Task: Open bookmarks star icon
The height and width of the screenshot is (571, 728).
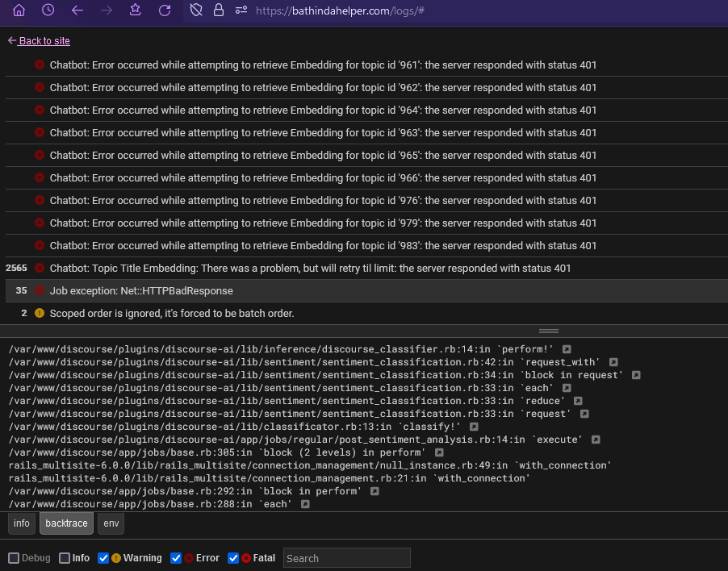Action: (135, 10)
